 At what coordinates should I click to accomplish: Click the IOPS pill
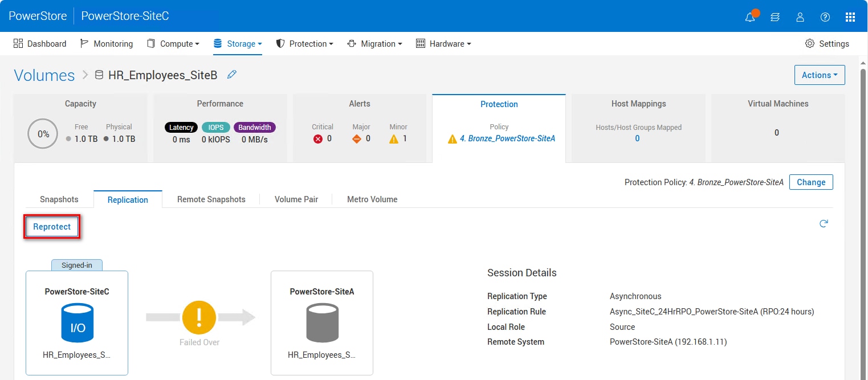coord(215,128)
